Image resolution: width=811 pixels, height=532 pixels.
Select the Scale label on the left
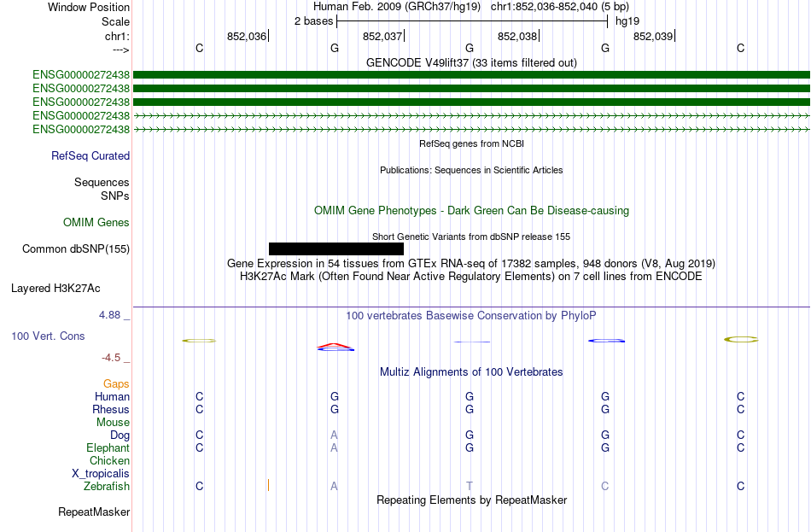115,21
